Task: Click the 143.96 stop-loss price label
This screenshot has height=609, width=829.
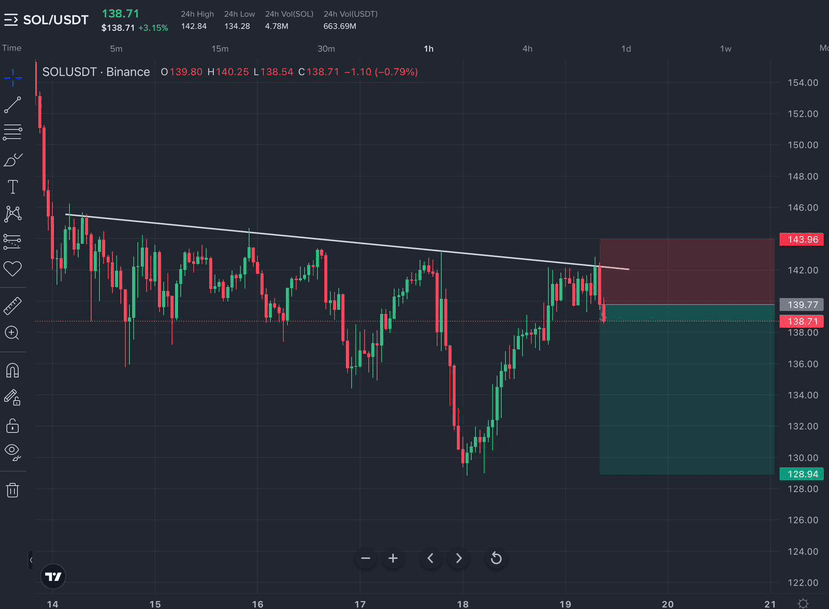Action: (x=802, y=239)
